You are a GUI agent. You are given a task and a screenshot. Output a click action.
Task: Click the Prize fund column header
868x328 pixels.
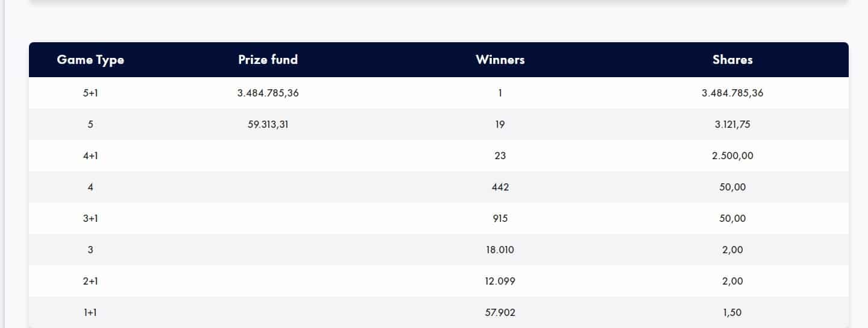[x=268, y=60]
